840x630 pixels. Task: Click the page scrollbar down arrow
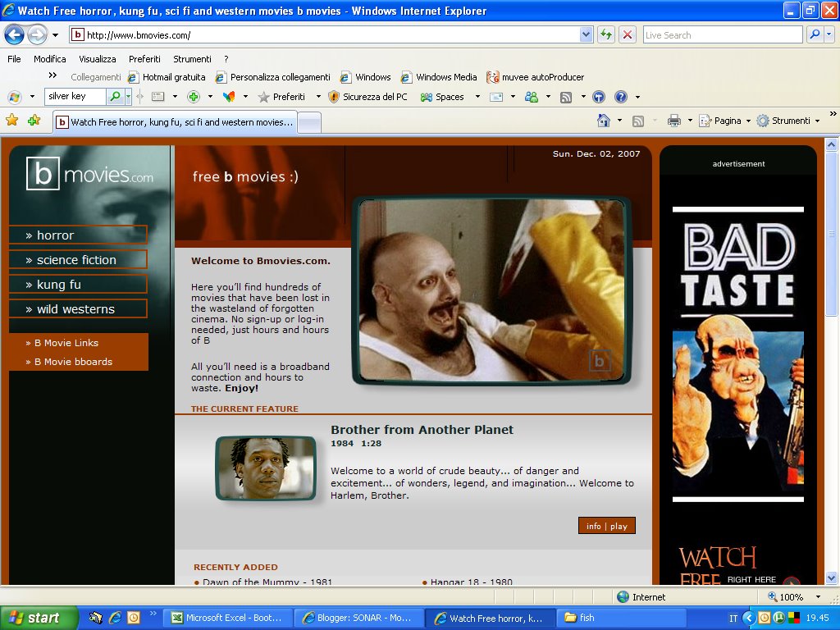point(831,578)
